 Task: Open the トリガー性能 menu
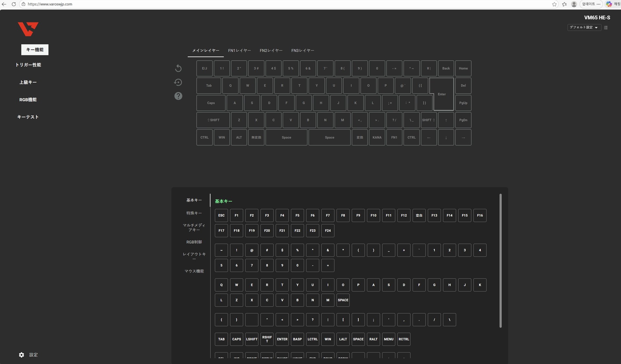(28, 65)
